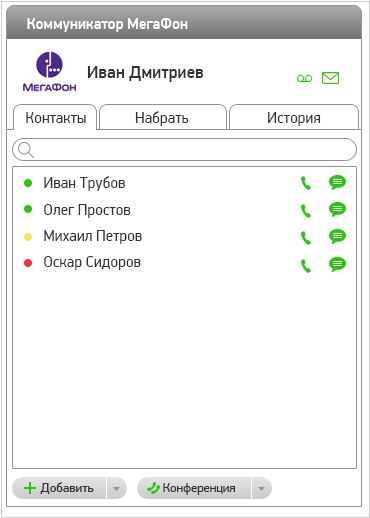The height and width of the screenshot is (518, 370).
Task: Select contact Иван Трубов
Action: coord(84,183)
